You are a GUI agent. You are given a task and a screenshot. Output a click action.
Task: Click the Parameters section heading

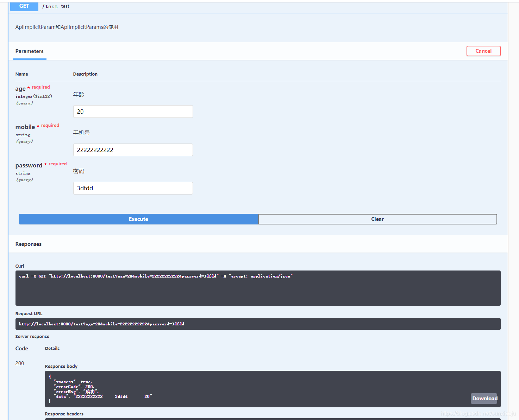[x=29, y=51]
